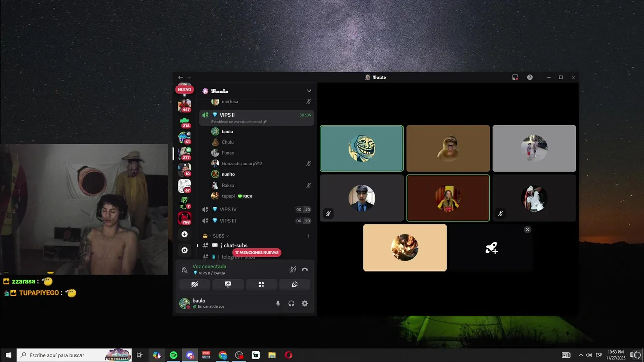The image size is (644, 362).
Task: Join VIPS III voice channel
Action: pos(257,221)
